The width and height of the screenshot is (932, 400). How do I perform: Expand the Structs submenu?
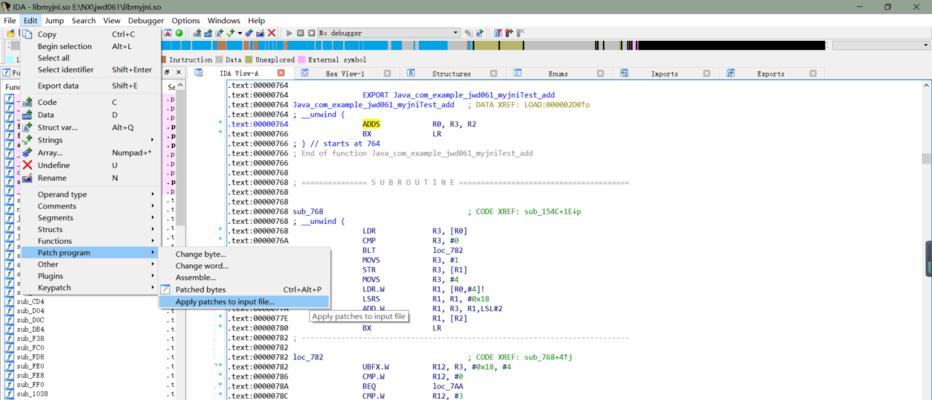click(x=91, y=229)
